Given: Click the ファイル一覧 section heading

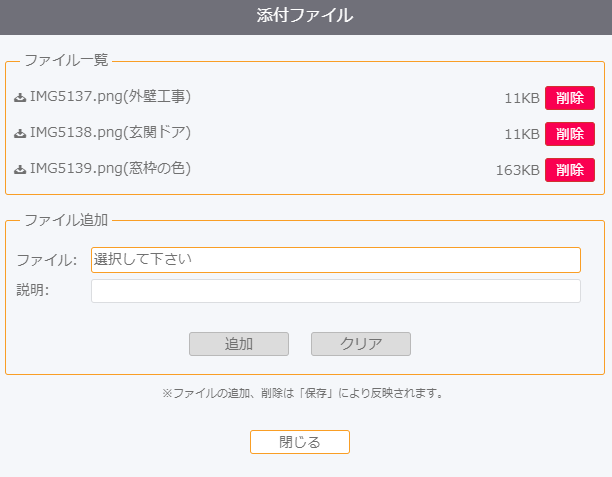Looking at the screenshot, I should [x=66, y=61].
